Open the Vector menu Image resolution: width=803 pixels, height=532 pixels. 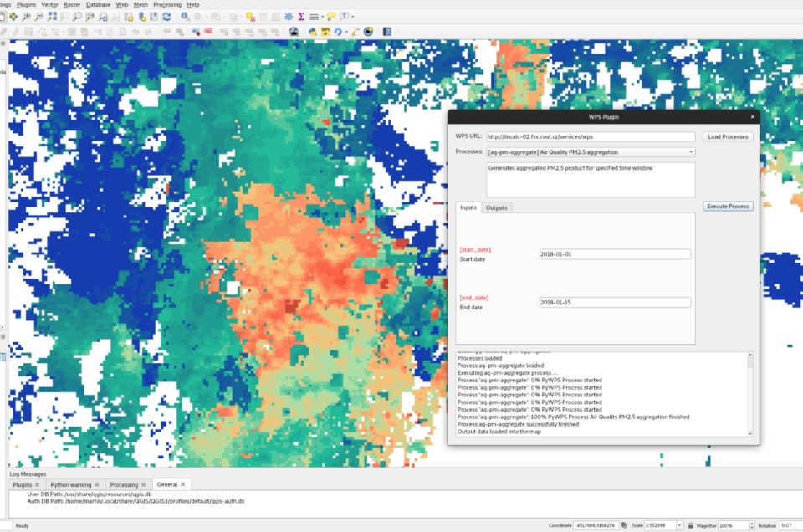coord(49,5)
